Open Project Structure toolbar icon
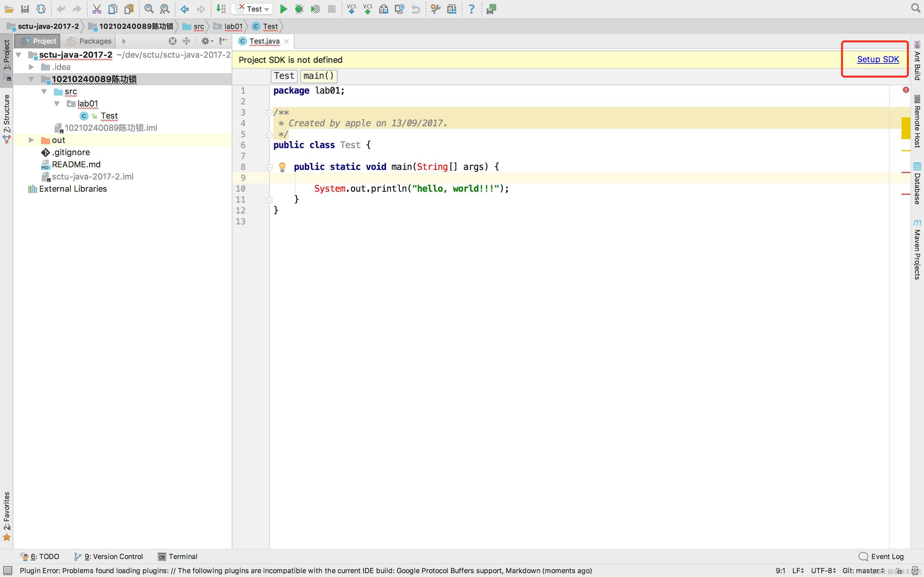924x577 pixels. tap(452, 9)
